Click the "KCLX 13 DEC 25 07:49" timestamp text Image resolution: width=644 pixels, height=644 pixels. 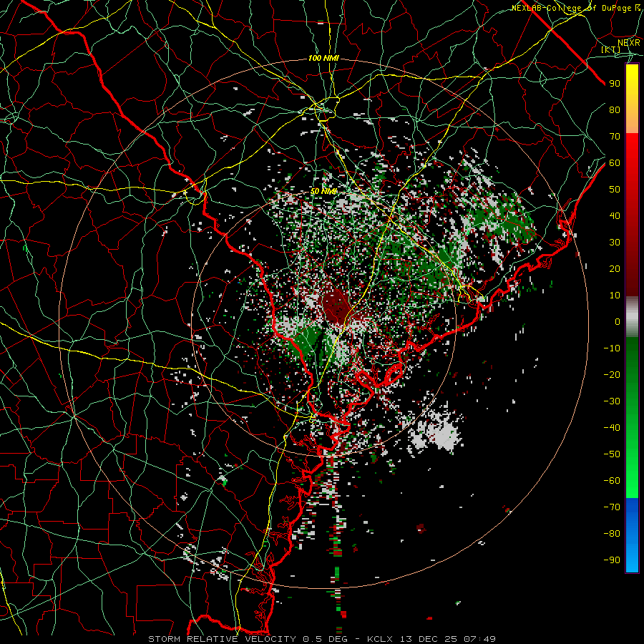pyautogui.click(x=431, y=639)
